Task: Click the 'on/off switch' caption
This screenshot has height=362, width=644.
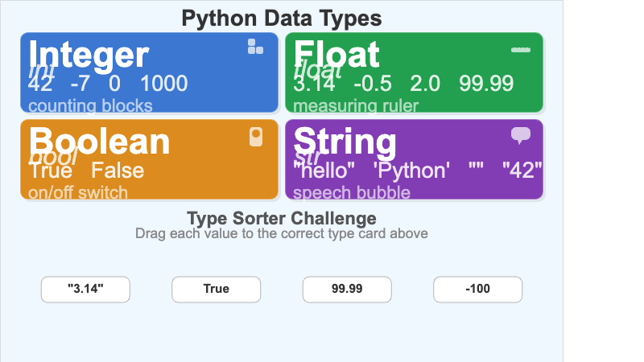Action: pyautogui.click(x=77, y=193)
